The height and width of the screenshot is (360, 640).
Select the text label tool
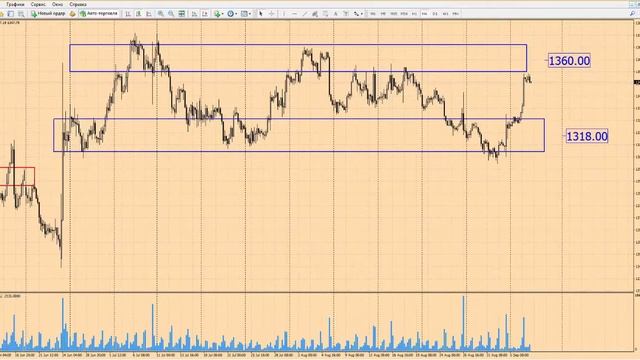(x=346, y=14)
